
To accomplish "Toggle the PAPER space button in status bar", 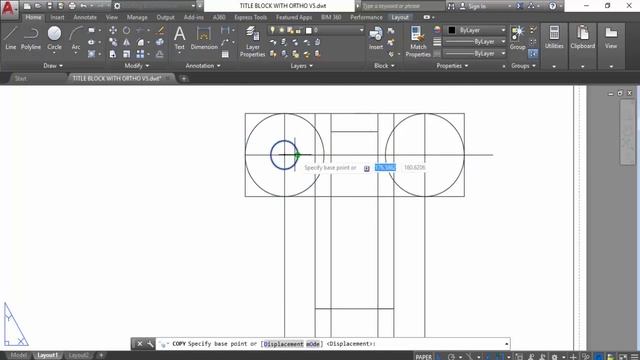I will 424,357.
